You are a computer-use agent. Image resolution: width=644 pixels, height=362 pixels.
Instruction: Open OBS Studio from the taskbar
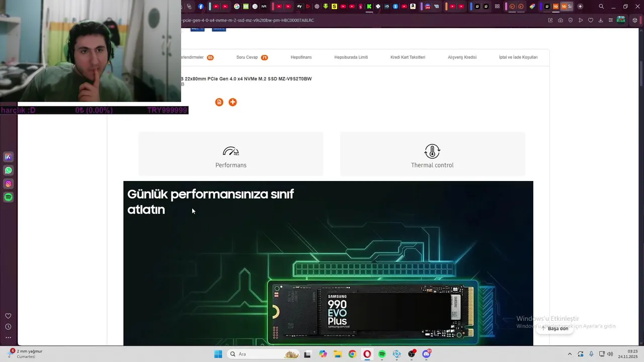click(x=412, y=354)
